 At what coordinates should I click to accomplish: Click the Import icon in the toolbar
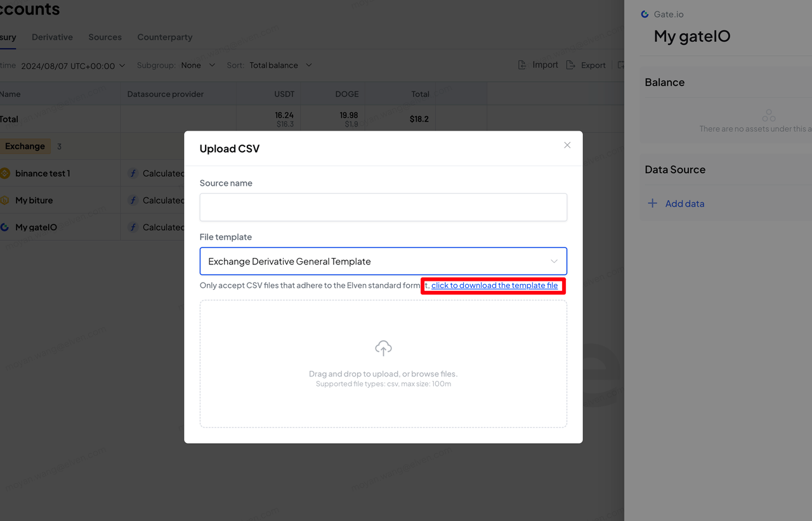pos(522,65)
